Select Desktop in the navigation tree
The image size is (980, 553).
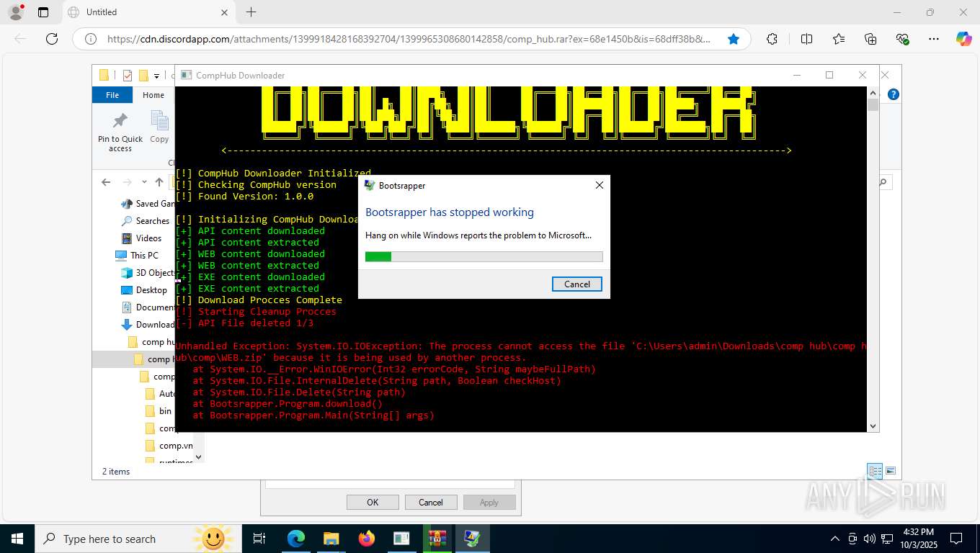(x=143, y=290)
